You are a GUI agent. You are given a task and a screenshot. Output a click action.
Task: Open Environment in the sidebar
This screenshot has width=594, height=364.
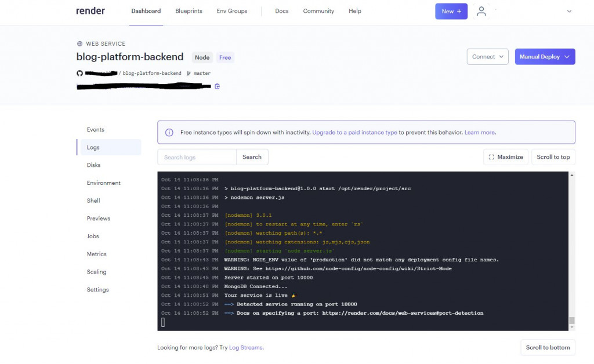tap(103, 183)
